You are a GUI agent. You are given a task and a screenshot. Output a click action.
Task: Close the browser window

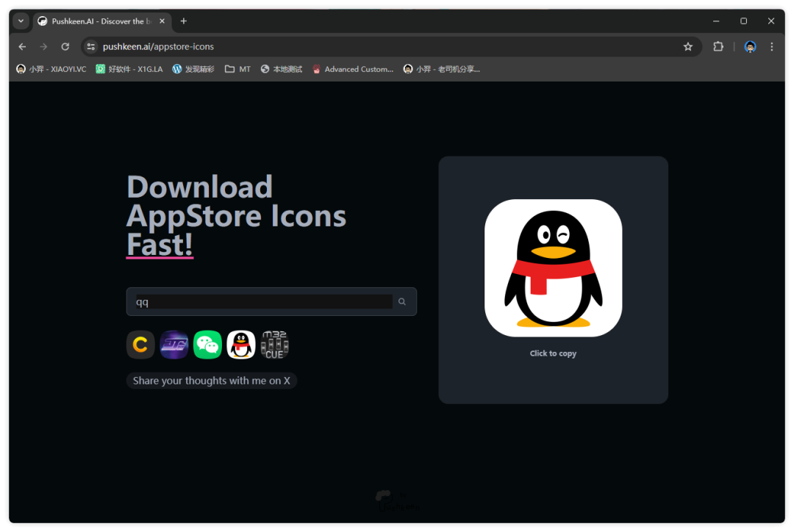770,21
